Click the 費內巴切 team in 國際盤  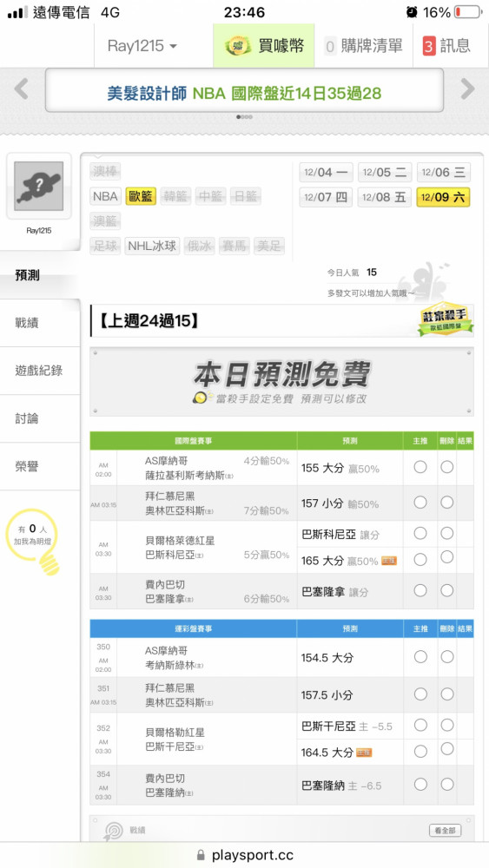click(x=165, y=584)
